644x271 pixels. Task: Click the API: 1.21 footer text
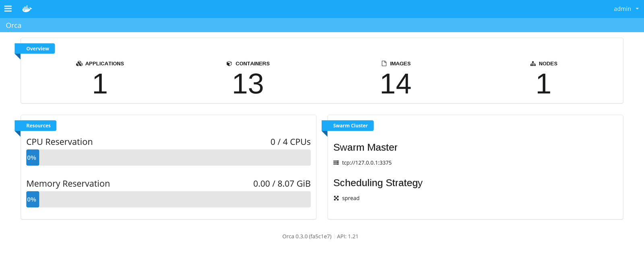click(x=347, y=236)
